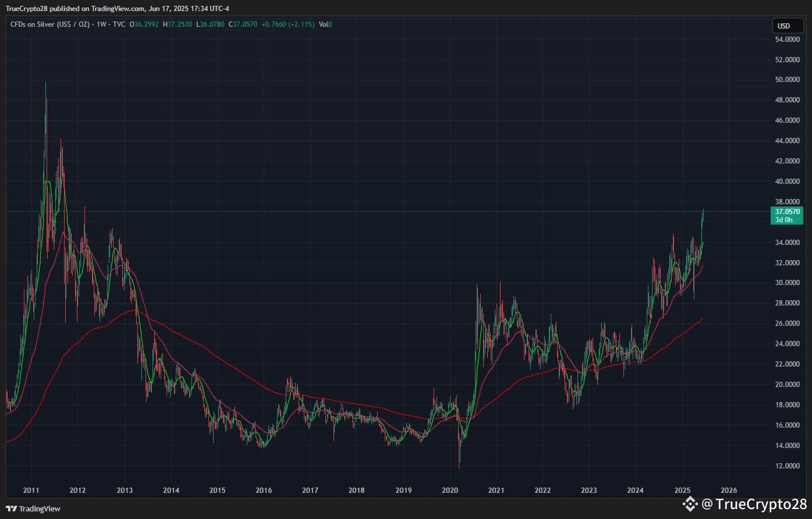Click the green 37.0570 current price tag
The image size is (812, 519).
click(786, 211)
